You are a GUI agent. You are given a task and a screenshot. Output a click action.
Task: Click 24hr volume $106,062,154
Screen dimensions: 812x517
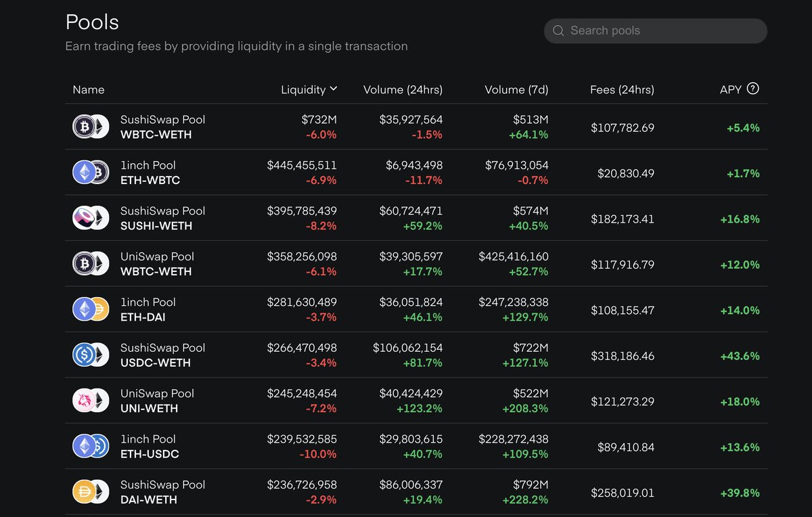[x=408, y=348]
